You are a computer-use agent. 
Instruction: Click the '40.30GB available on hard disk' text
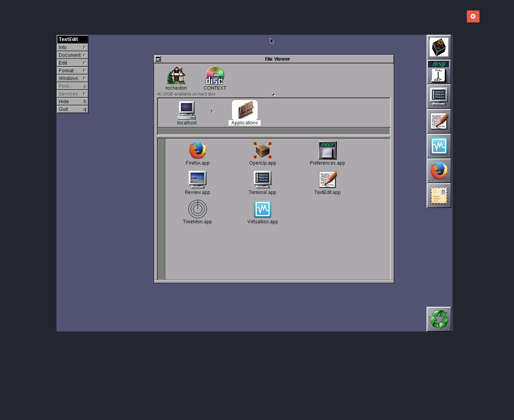click(x=186, y=94)
